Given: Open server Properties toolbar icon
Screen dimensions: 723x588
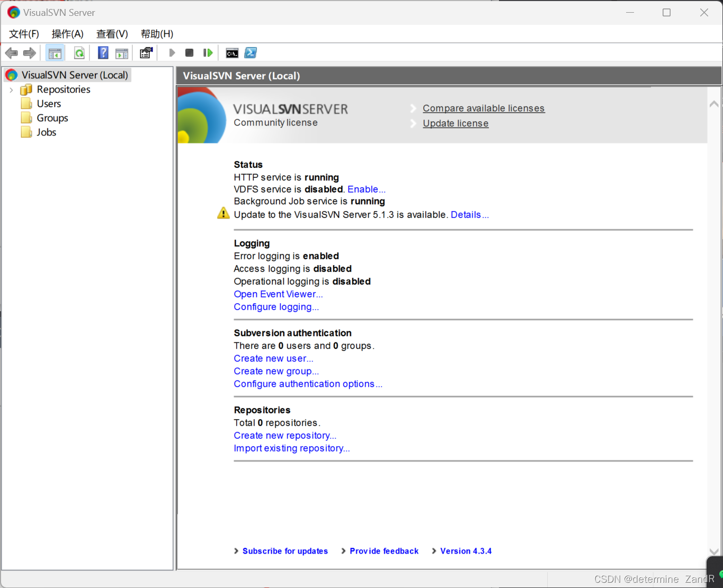Looking at the screenshot, I should point(146,53).
